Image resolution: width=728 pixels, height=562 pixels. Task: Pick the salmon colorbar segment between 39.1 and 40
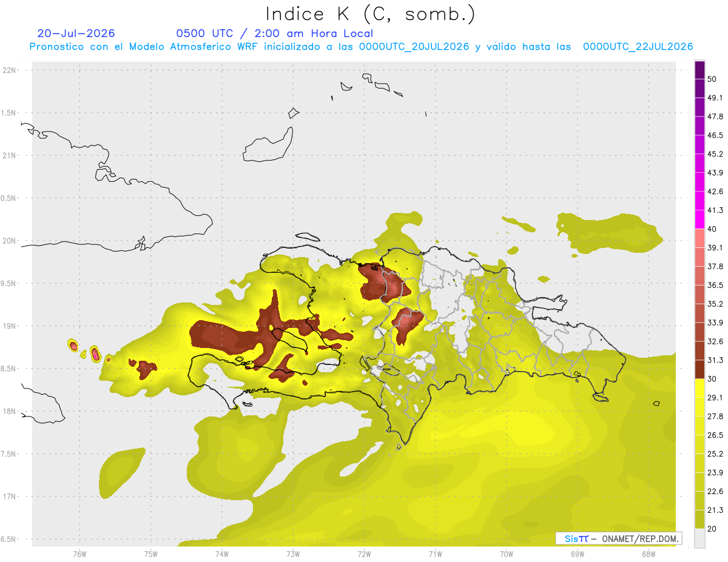[x=700, y=238]
